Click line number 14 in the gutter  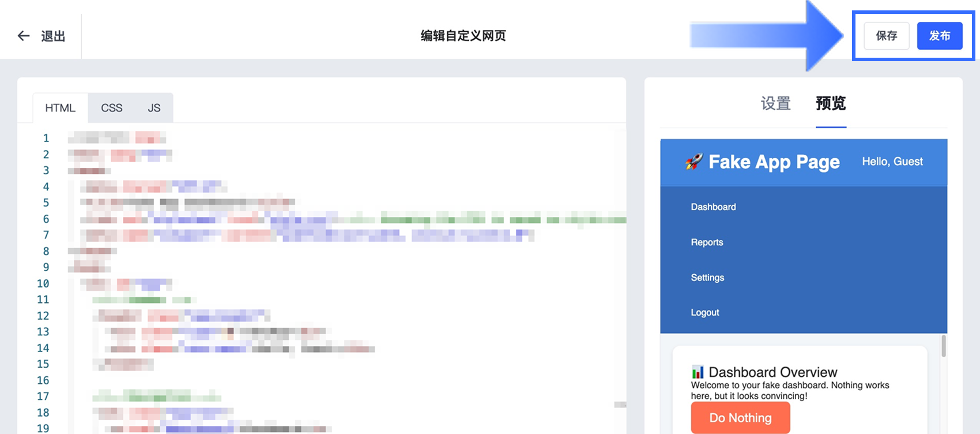tap(43, 348)
